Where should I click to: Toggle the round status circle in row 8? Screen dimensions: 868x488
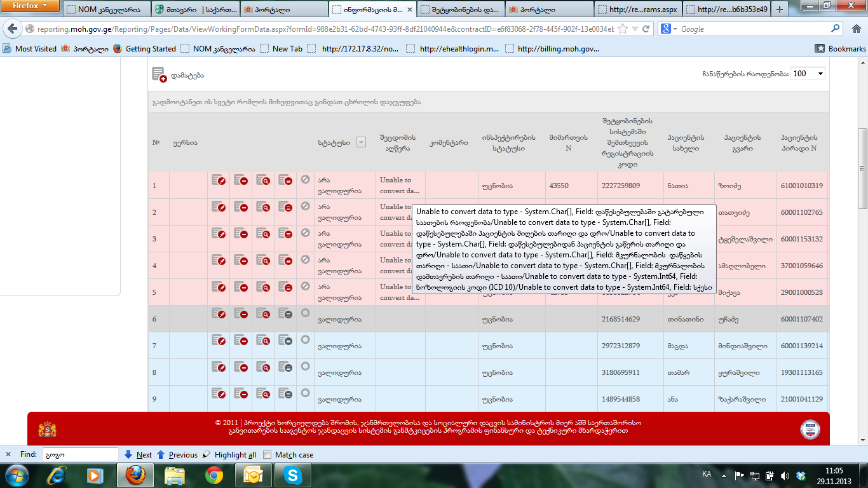305,367
